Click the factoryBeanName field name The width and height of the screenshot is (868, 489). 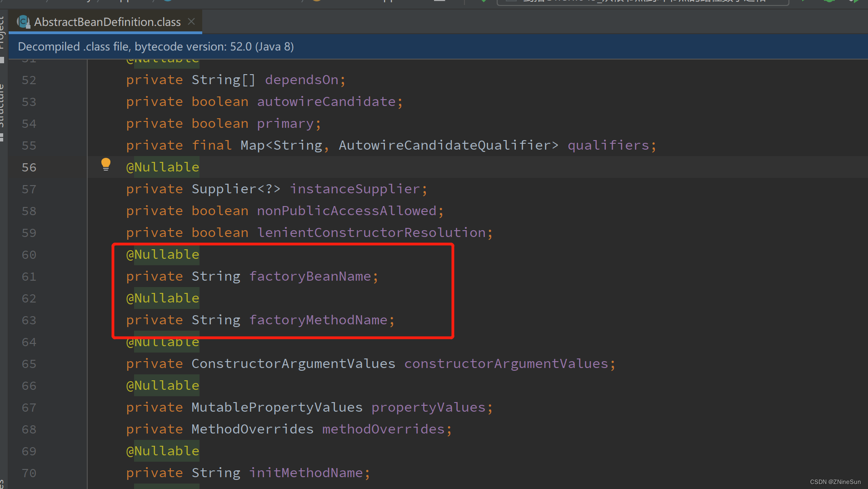310,277
